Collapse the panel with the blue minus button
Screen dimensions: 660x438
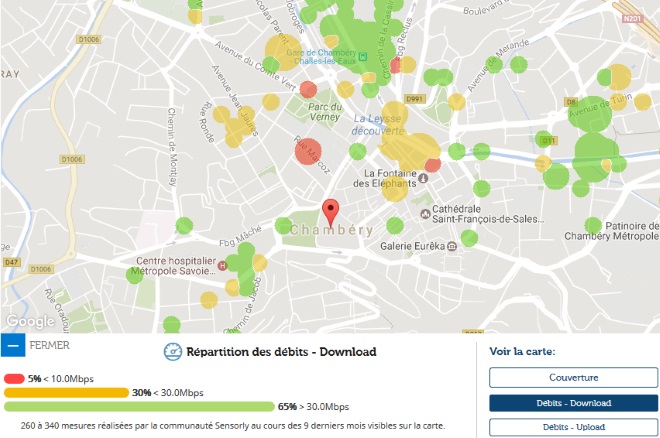coord(13,346)
